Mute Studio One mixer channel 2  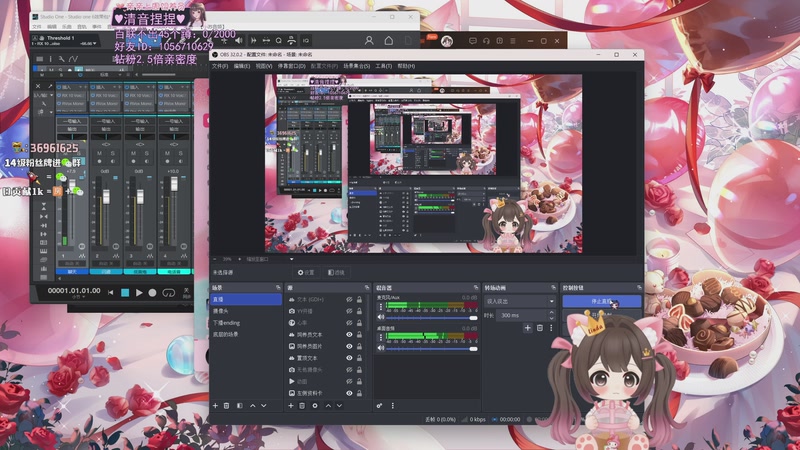pyautogui.click(x=99, y=154)
